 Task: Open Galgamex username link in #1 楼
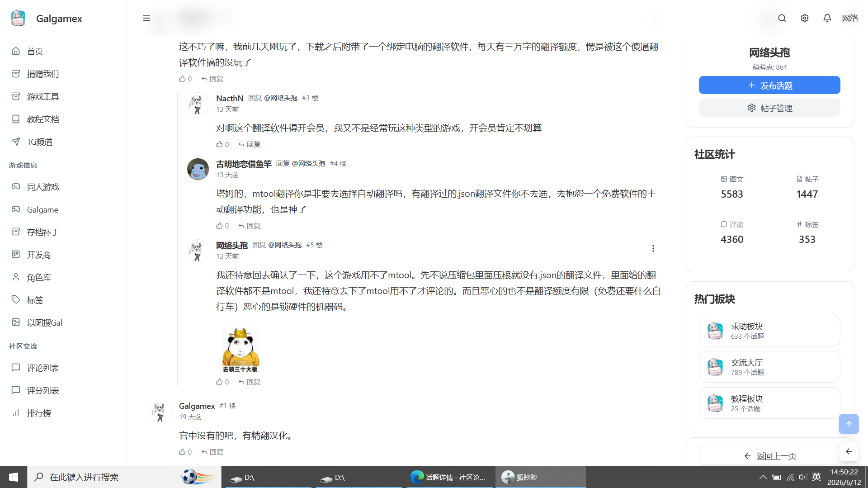click(197, 406)
